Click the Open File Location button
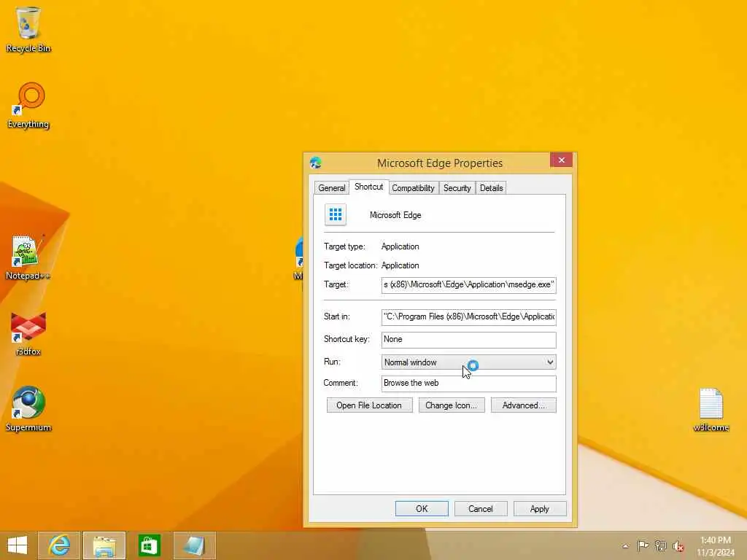 coord(369,405)
